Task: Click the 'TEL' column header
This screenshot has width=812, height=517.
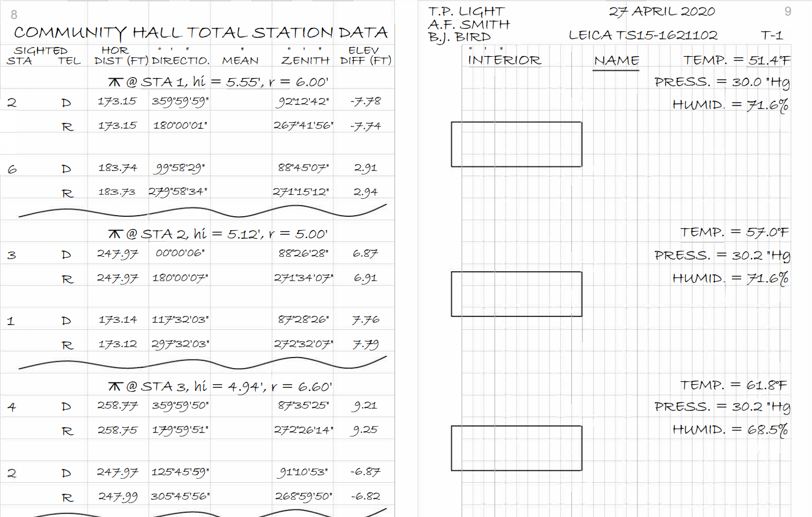Action: [69, 60]
